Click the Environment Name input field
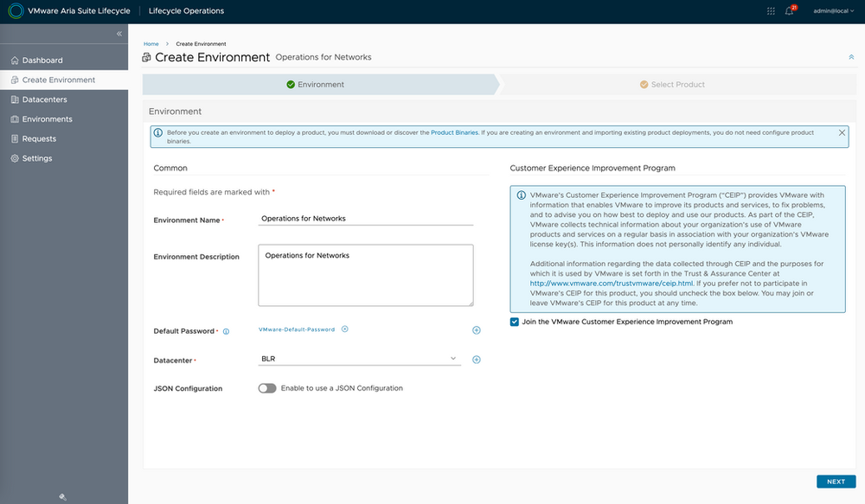This screenshot has height=504, width=865. [x=366, y=219]
